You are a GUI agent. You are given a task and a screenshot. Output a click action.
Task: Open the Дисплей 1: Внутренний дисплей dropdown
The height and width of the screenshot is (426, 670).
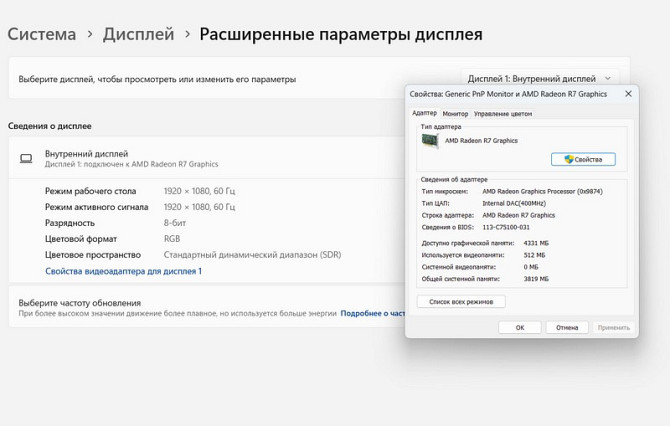(540, 78)
